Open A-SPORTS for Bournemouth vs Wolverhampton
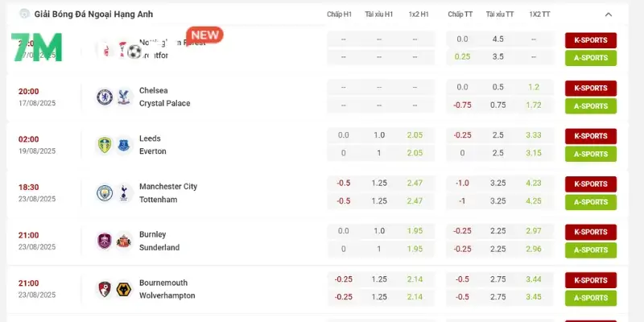 (x=590, y=298)
